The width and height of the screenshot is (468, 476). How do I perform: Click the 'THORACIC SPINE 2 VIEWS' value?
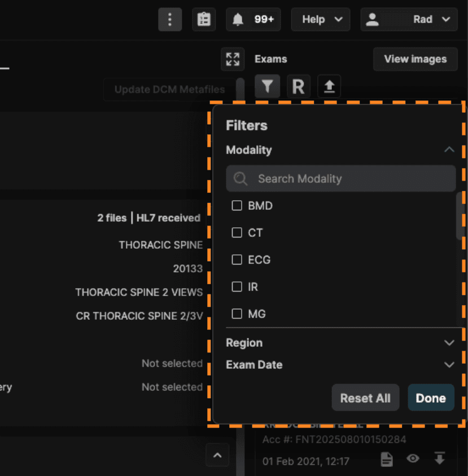(139, 292)
